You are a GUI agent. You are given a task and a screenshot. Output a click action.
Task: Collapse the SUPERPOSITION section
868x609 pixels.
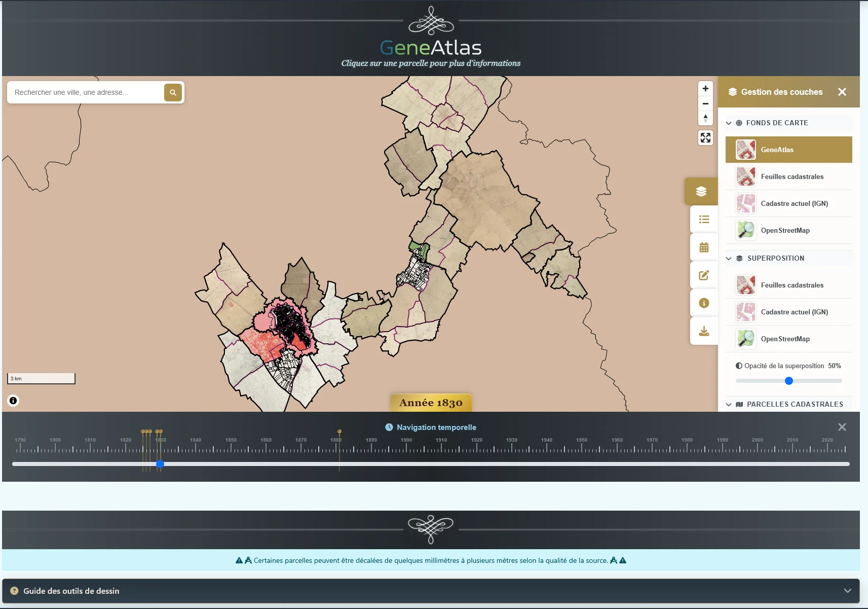tap(789, 258)
